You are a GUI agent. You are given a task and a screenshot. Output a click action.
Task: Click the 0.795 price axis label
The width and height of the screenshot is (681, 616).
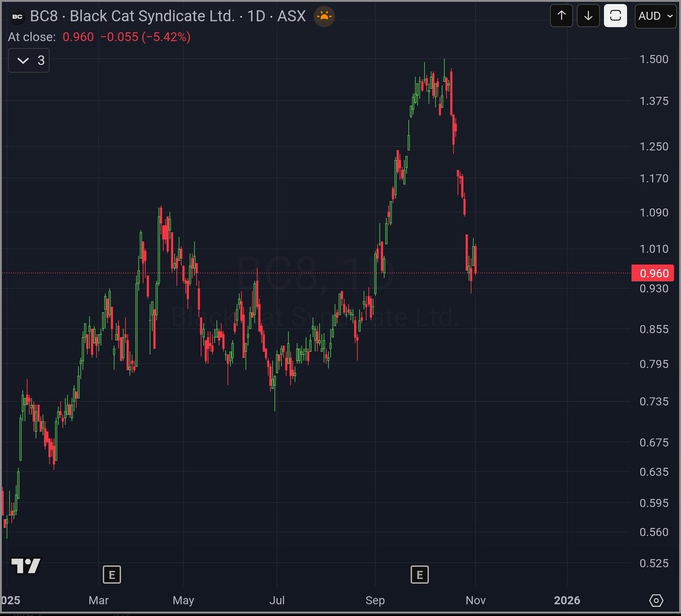654,364
